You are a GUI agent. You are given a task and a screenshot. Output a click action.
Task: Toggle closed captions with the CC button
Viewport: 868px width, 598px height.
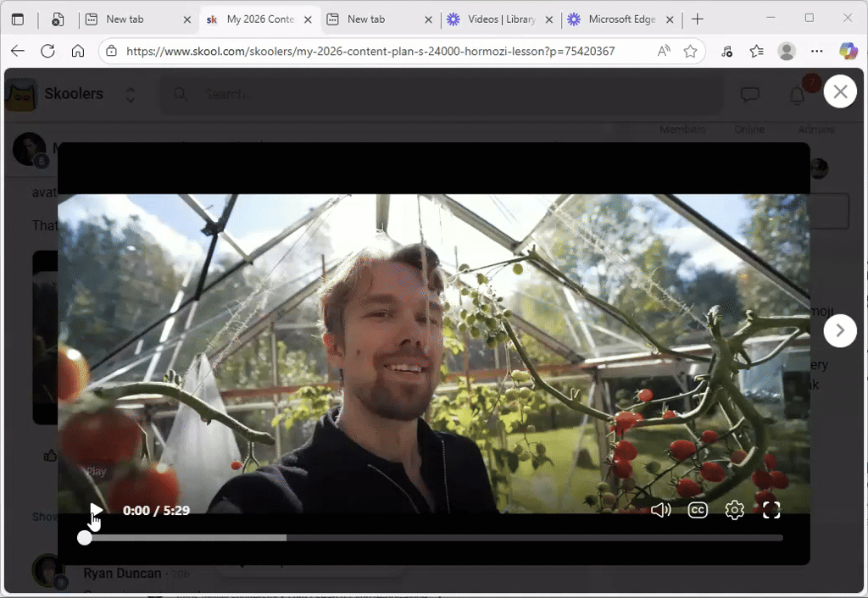pos(698,510)
